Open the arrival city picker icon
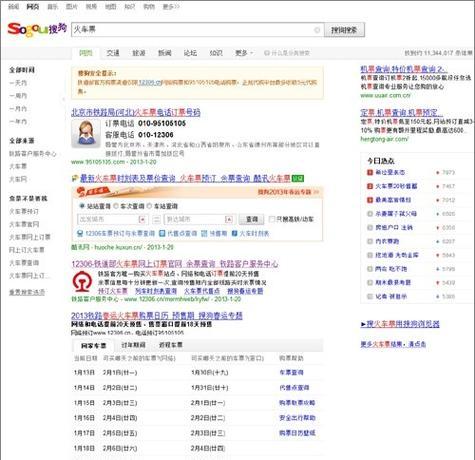Image resolution: width=475 pixels, height=460 pixels. [x=229, y=219]
